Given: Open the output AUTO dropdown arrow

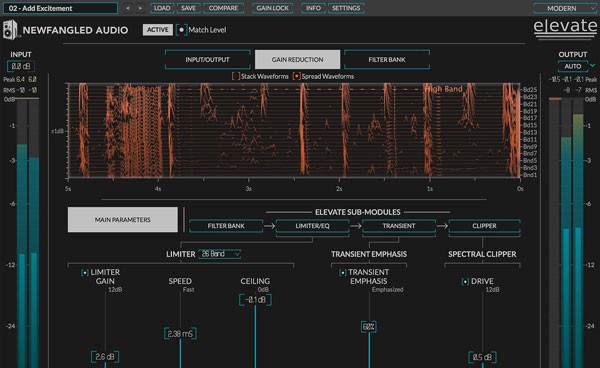Looking at the screenshot, I should click(x=593, y=66).
